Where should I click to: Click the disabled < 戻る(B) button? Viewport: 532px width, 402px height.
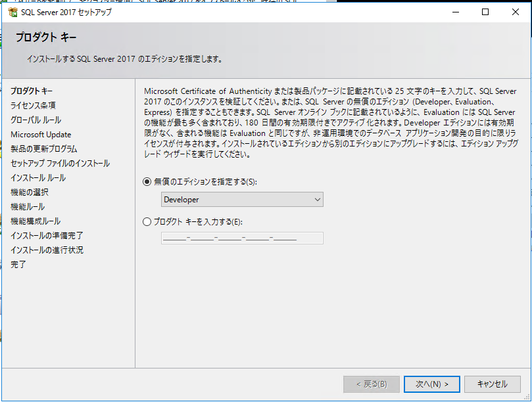tap(372, 384)
